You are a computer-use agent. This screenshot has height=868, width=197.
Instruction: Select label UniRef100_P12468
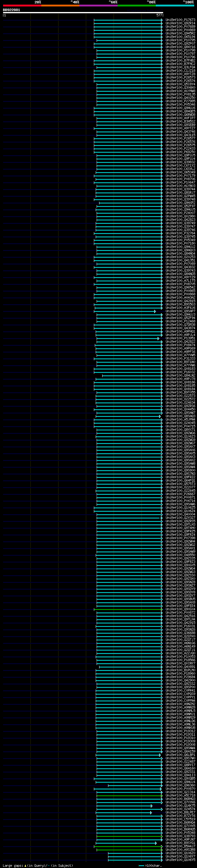tap(180, 321)
